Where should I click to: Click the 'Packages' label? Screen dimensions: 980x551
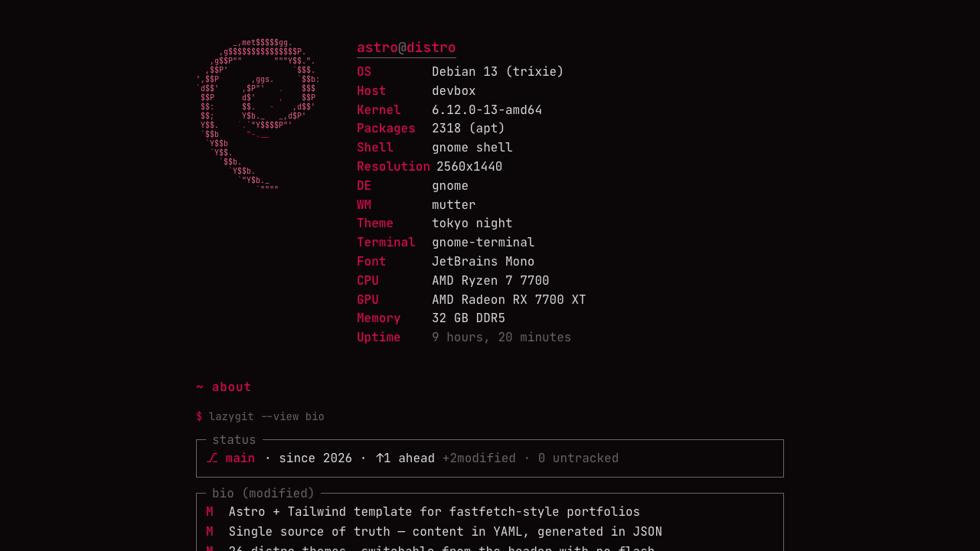386,129
